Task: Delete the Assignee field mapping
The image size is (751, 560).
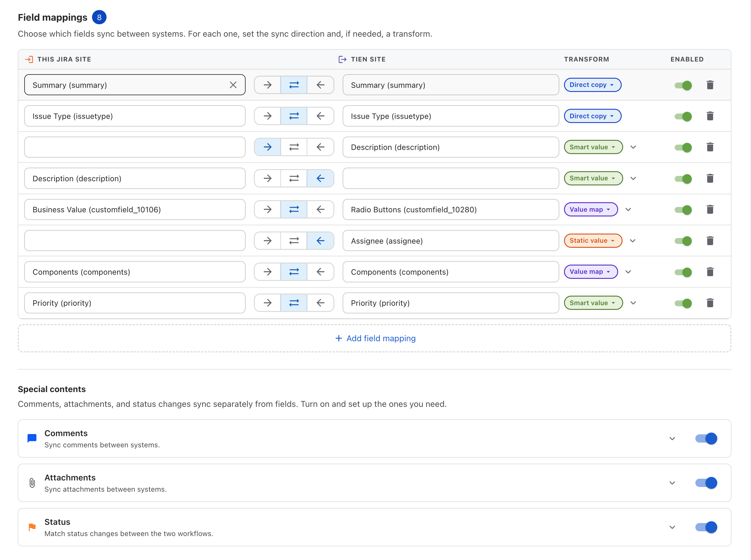Action: pyautogui.click(x=710, y=241)
